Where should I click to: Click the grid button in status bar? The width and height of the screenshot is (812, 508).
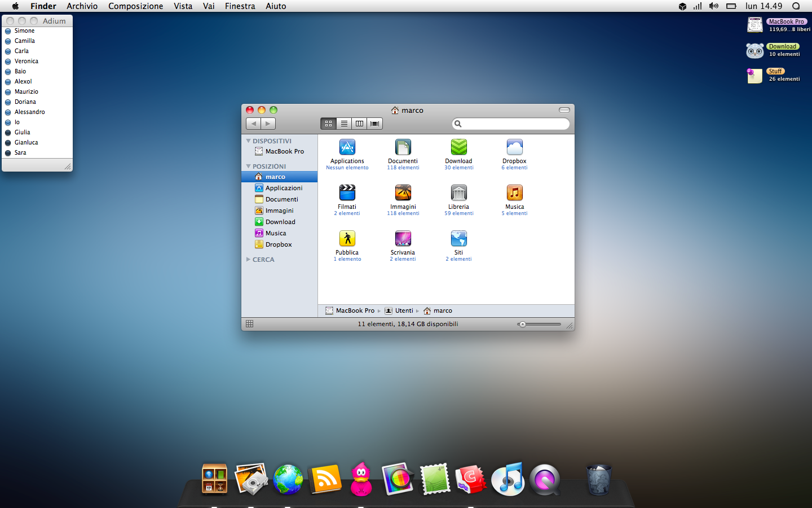(249, 324)
